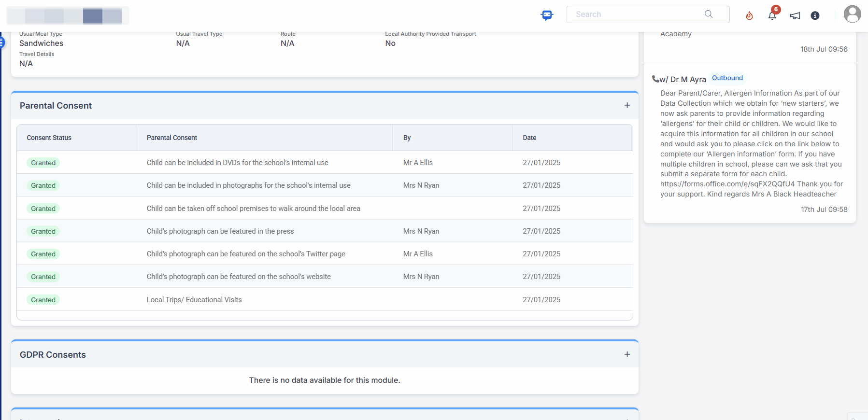Viewport: 868px width, 420px height.
Task: Click the 17th Jul 09:58 timestamp
Action: click(x=824, y=210)
